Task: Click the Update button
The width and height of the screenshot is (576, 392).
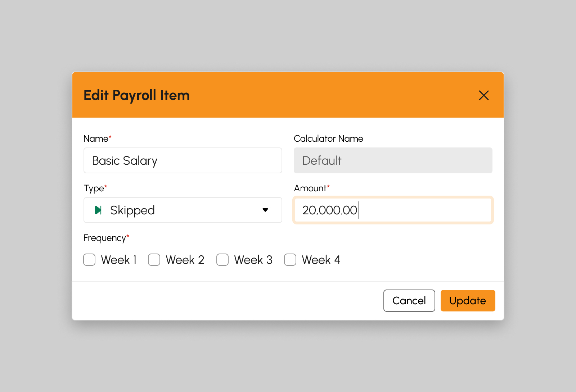Action: (x=468, y=301)
